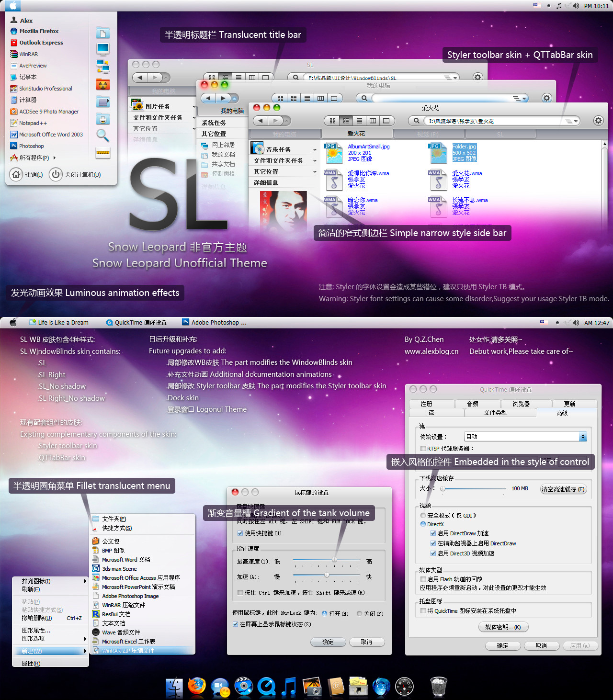This screenshot has width=613, height=700.
Task: Open the iChat icon in the dock
Action: [x=220, y=687]
